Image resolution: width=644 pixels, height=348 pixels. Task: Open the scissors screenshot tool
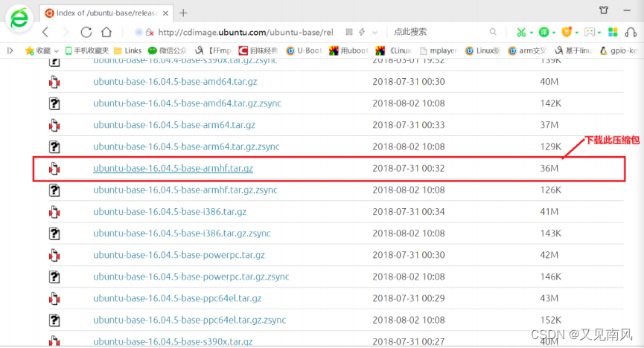[x=521, y=32]
